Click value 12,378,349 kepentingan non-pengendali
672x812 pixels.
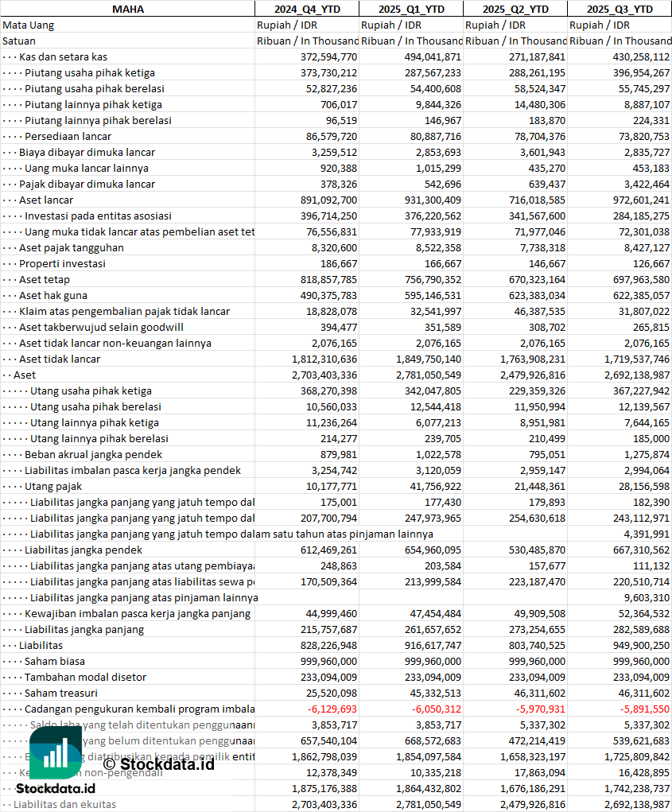[332, 773]
